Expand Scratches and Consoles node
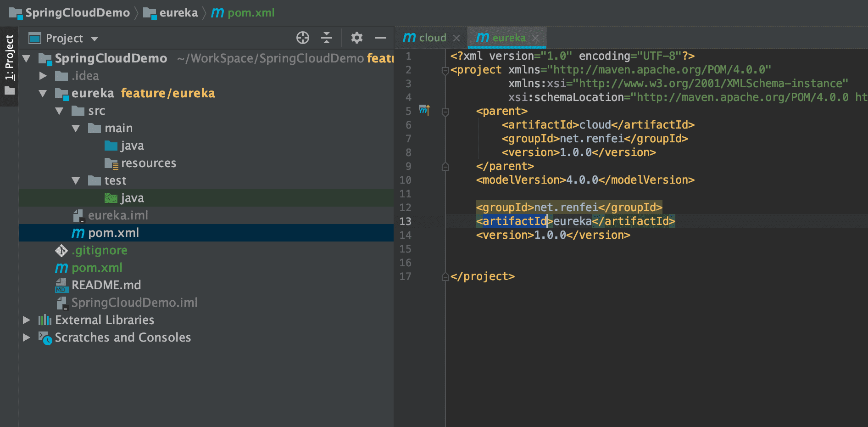 pos(27,337)
